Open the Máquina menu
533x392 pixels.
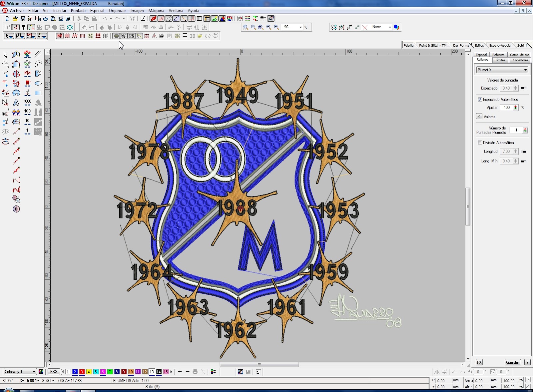pos(156,11)
